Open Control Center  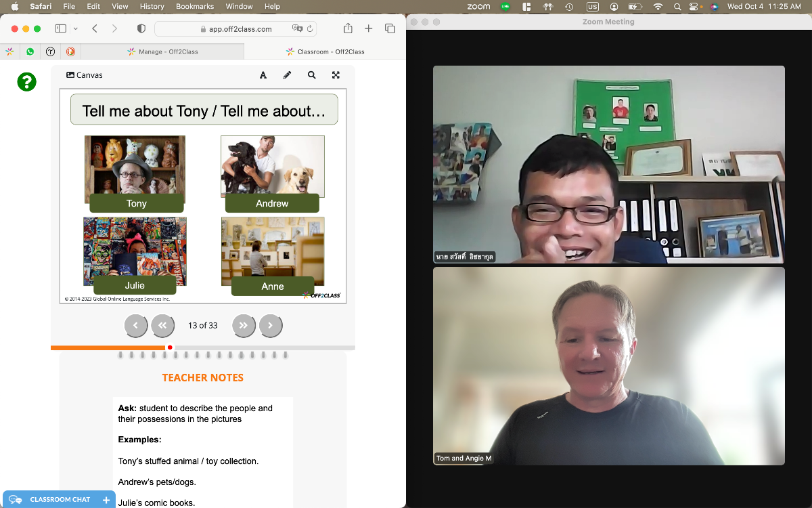pos(695,6)
